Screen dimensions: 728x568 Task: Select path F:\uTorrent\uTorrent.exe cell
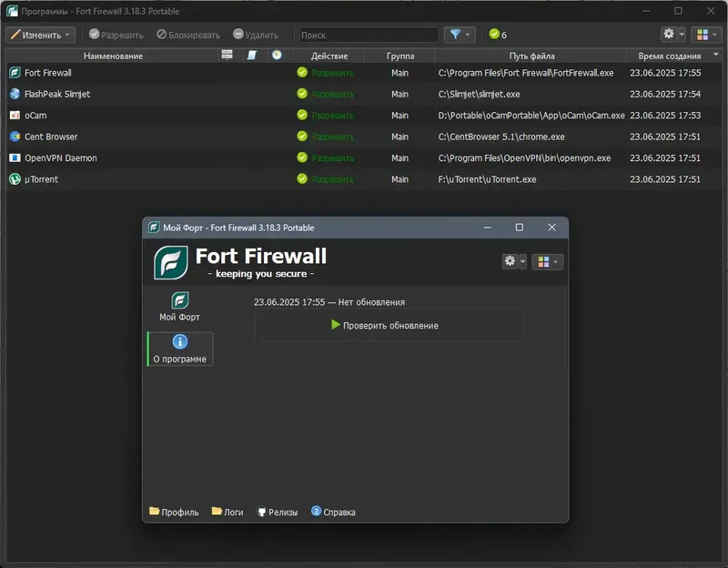click(x=487, y=179)
